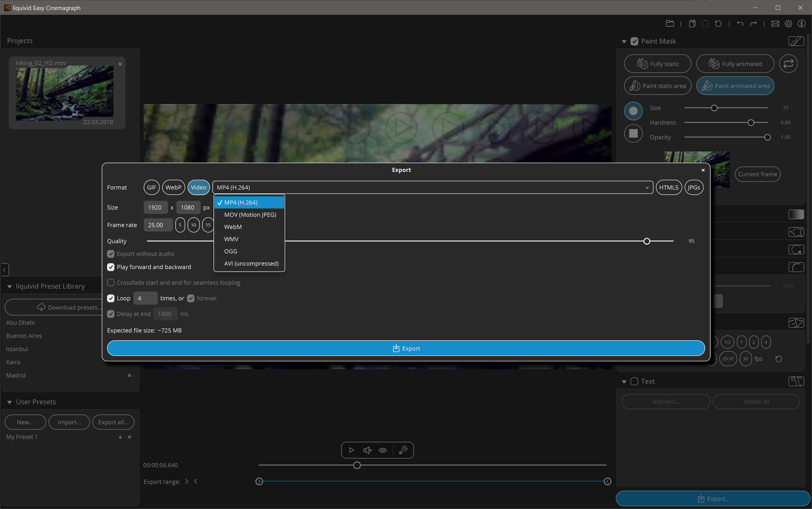The height and width of the screenshot is (509, 812).
Task: Switch export format to WebP
Action: tap(173, 187)
